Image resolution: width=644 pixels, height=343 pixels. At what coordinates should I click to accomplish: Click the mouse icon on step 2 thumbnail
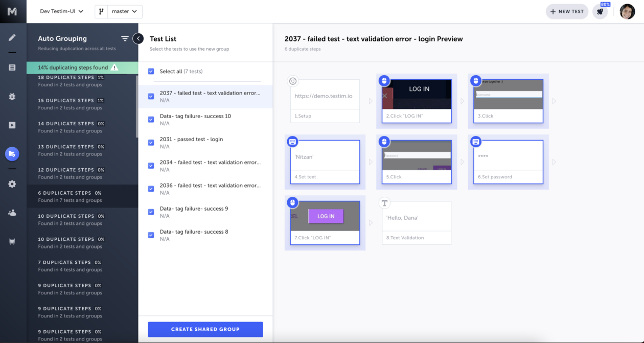pyautogui.click(x=384, y=80)
